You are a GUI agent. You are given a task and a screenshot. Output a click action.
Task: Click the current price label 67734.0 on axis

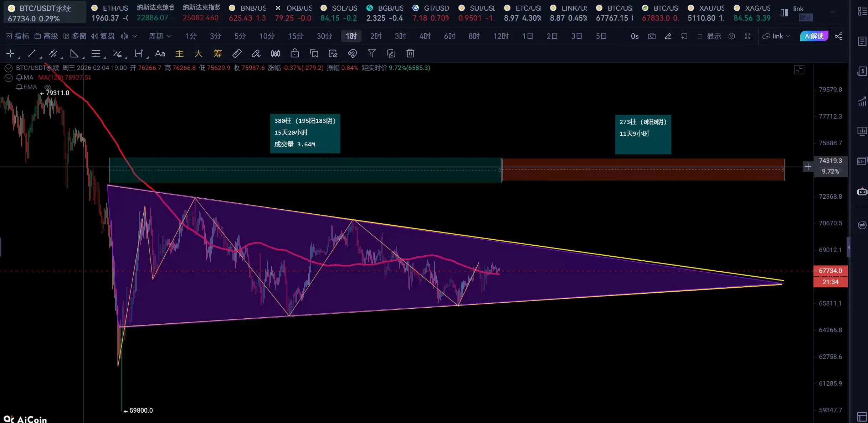tap(830, 271)
